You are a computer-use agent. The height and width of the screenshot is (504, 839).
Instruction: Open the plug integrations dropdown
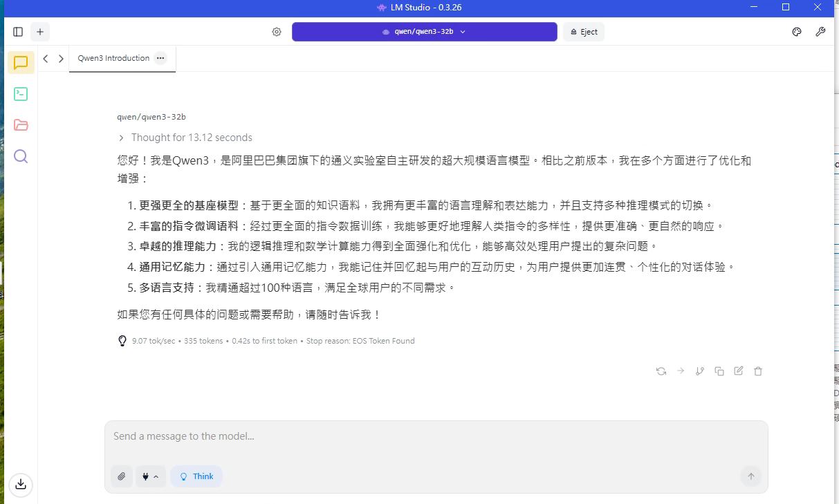pos(150,476)
